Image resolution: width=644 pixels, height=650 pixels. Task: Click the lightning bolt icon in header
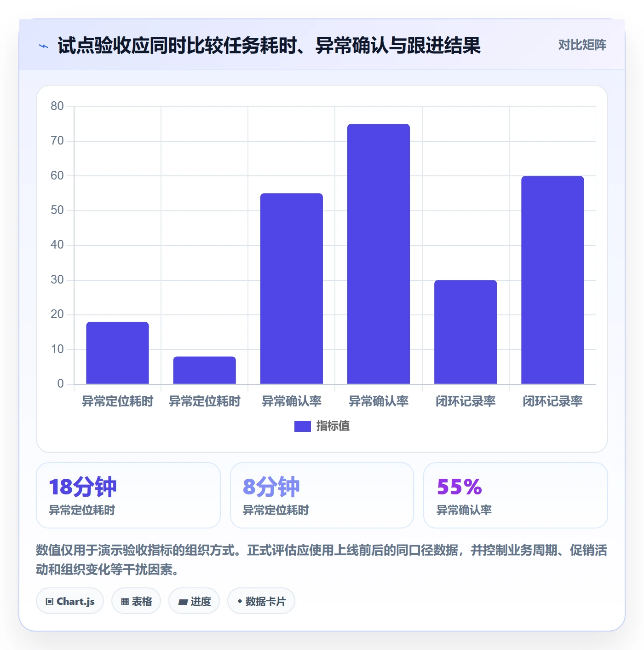coord(44,46)
